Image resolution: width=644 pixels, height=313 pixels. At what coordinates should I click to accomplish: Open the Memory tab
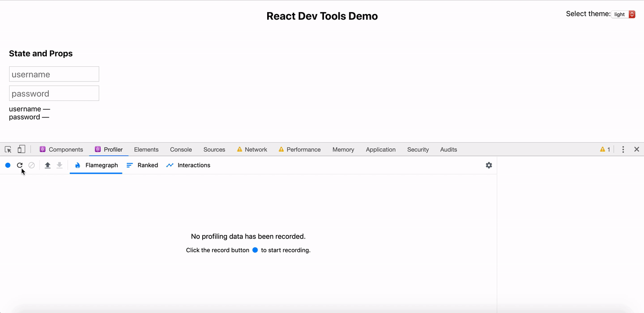[x=343, y=150]
